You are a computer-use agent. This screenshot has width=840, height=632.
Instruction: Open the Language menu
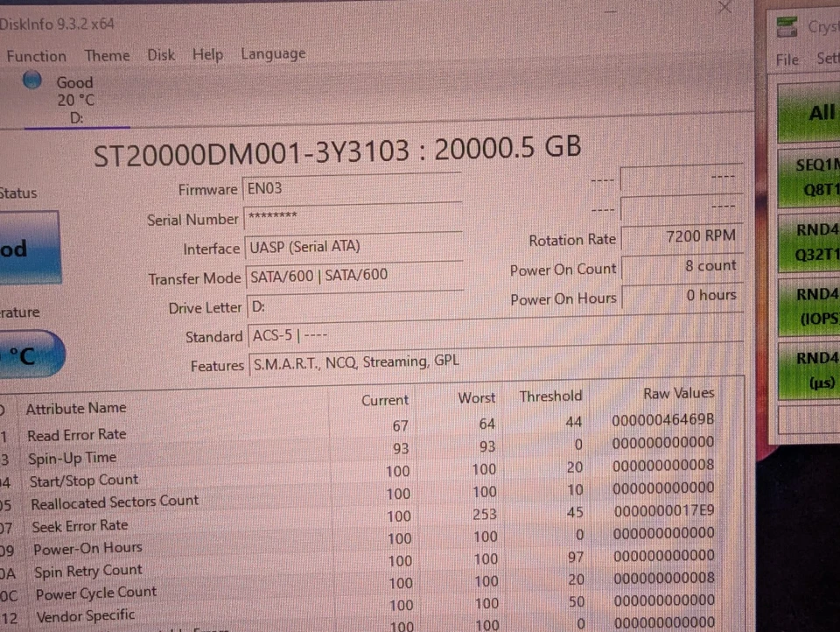[x=272, y=53]
